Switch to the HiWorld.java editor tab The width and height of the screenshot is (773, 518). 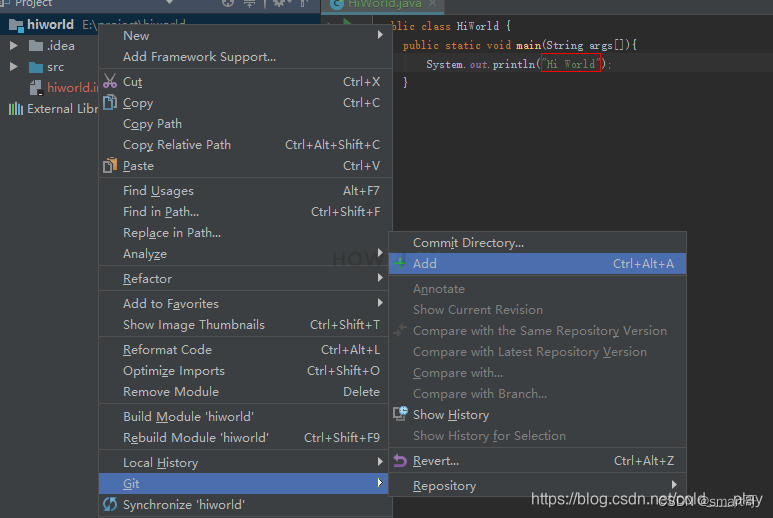tap(383, 5)
